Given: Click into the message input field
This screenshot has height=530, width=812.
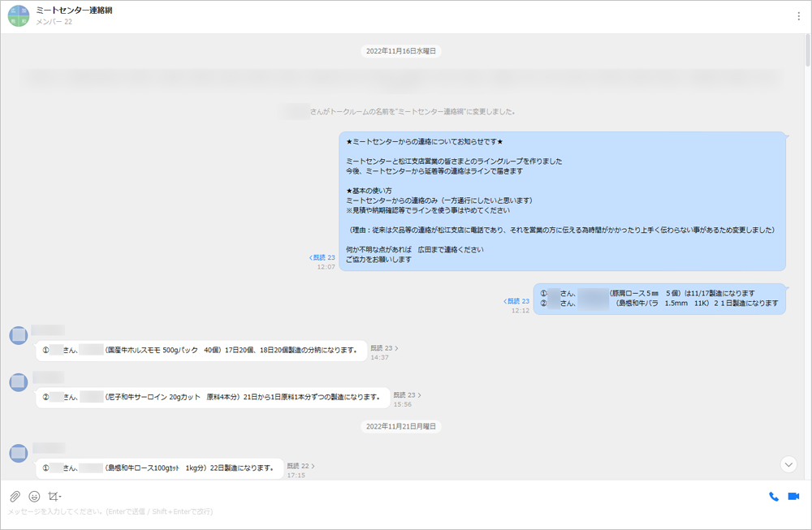Looking at the screenshot, I should click(325, 512).
